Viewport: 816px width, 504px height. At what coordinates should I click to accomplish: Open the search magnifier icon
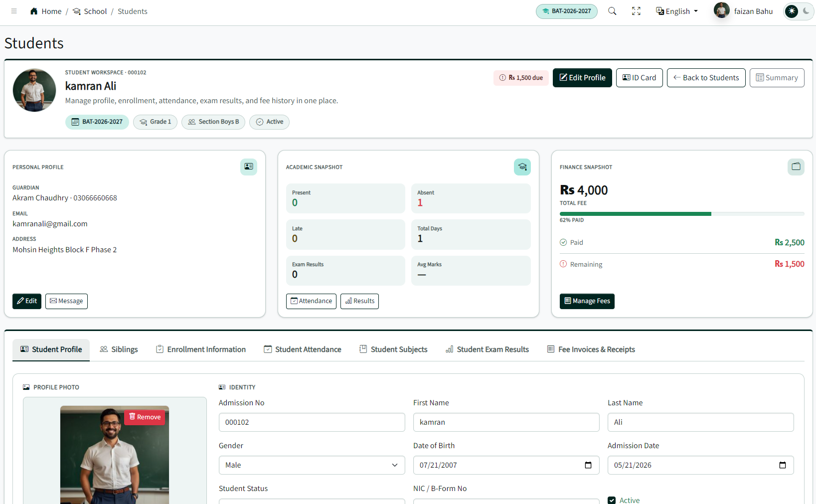coord(612,11)
